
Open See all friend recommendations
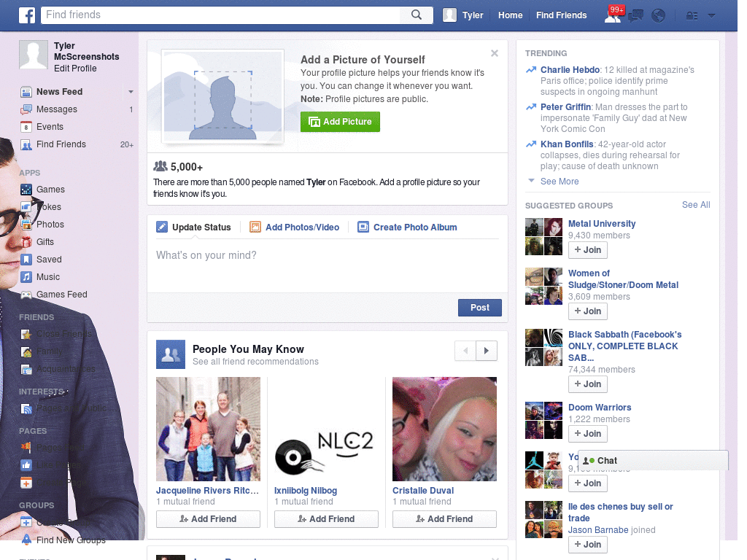(x=255, y=362)
